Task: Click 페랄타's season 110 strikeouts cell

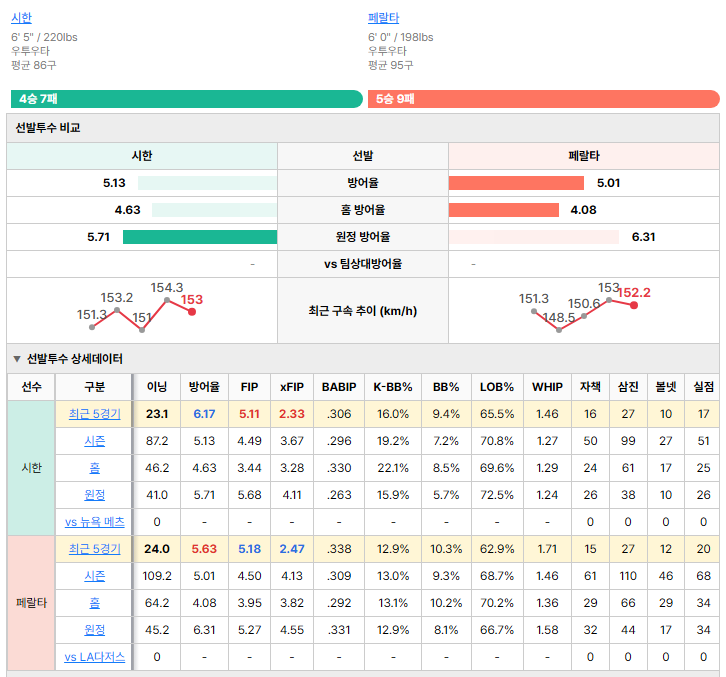Action: coord(628,576)
